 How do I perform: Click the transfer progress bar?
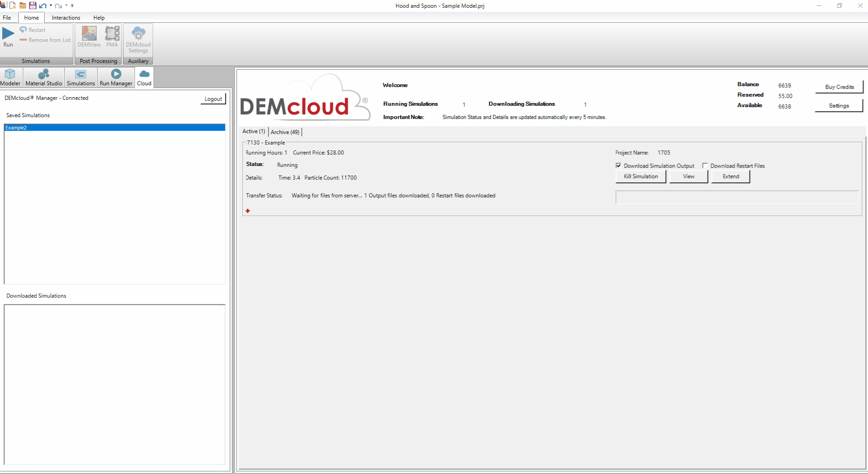(737, 197)
